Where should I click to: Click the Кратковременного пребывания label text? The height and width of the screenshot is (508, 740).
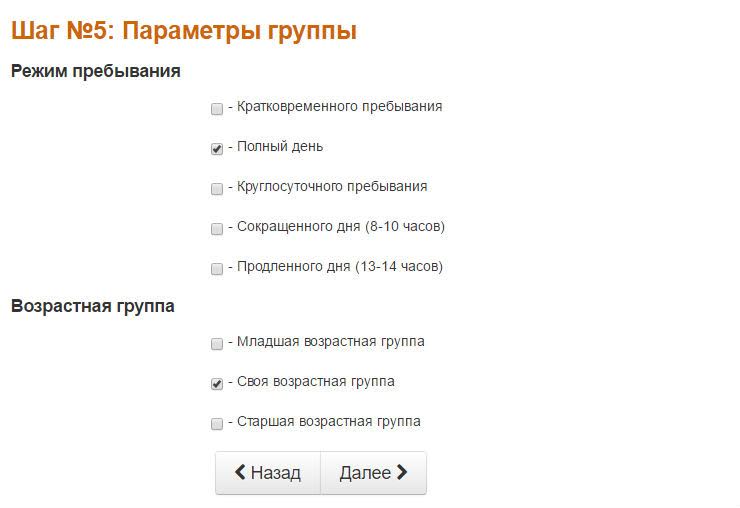click(x=339, y=106)
